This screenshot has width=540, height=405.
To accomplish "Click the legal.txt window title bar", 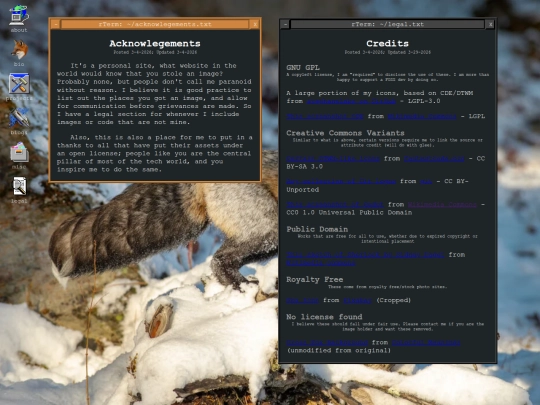I will [387, 24].
